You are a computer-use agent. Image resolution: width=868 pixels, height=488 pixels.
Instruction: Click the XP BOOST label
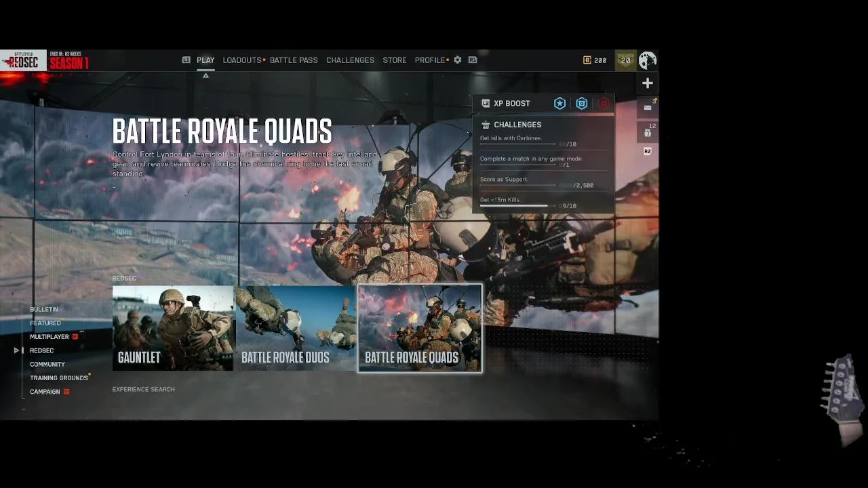[x=512, y=103]
